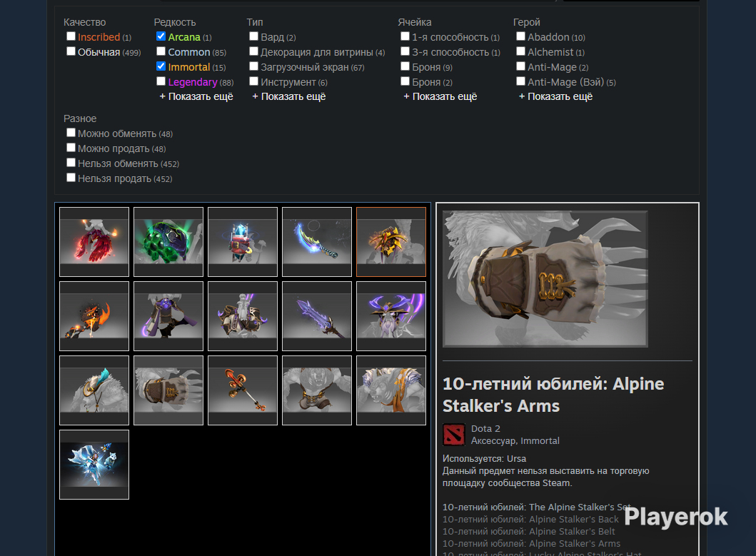Click the Используется: Ursa line

484,458
